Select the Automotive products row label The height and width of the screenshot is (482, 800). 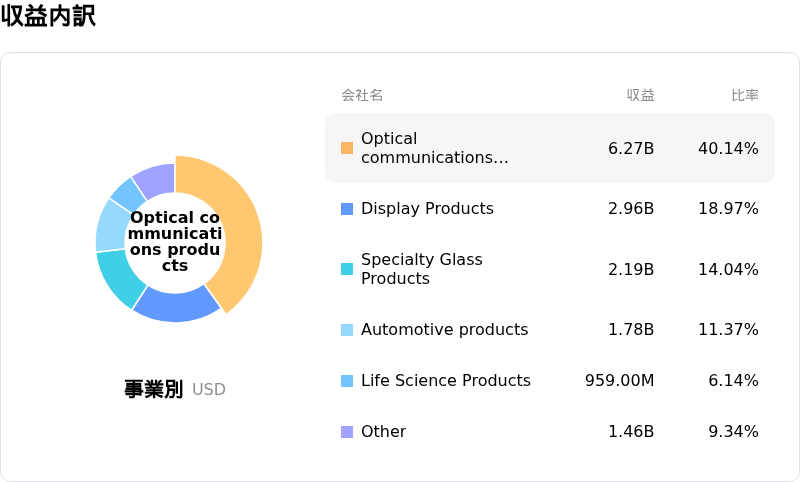pyautogui.click(x=444, y=330)
